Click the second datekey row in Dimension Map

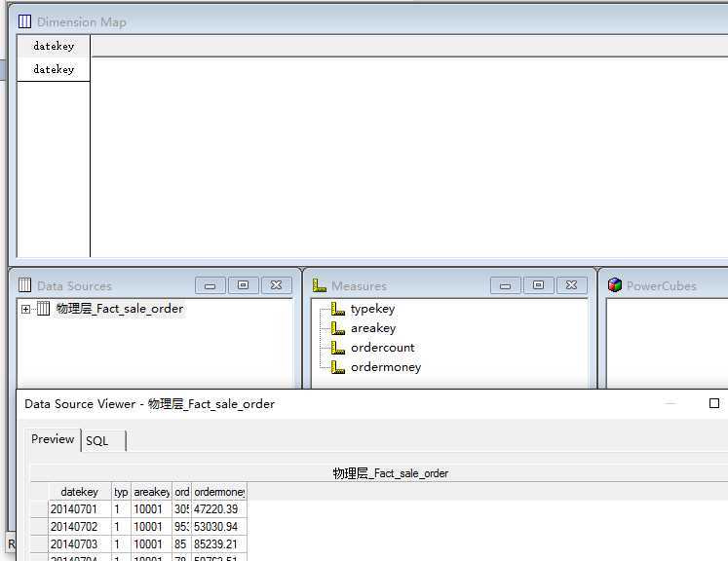pos(54,69)
